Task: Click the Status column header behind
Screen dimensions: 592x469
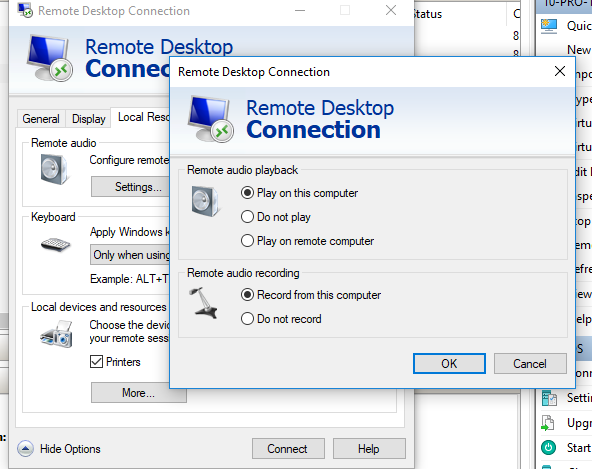Action: [x=428, y=14]
